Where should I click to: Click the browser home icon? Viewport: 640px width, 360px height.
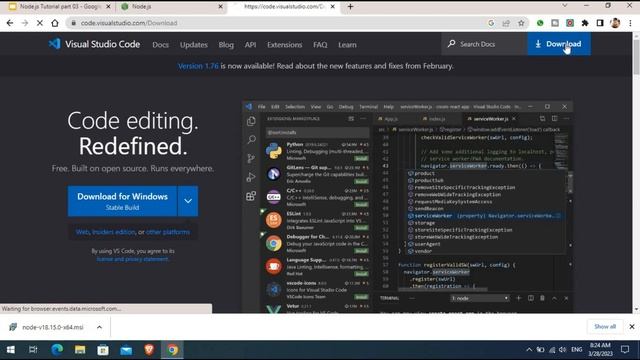point(55,23)
